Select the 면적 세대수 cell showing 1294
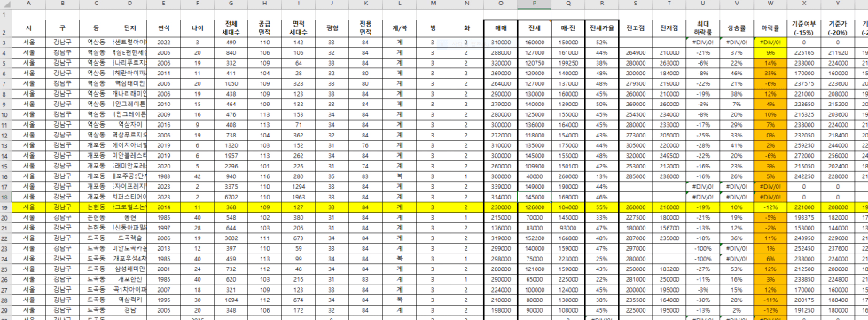This screenshot has width=868, height=320. (299, 186)
